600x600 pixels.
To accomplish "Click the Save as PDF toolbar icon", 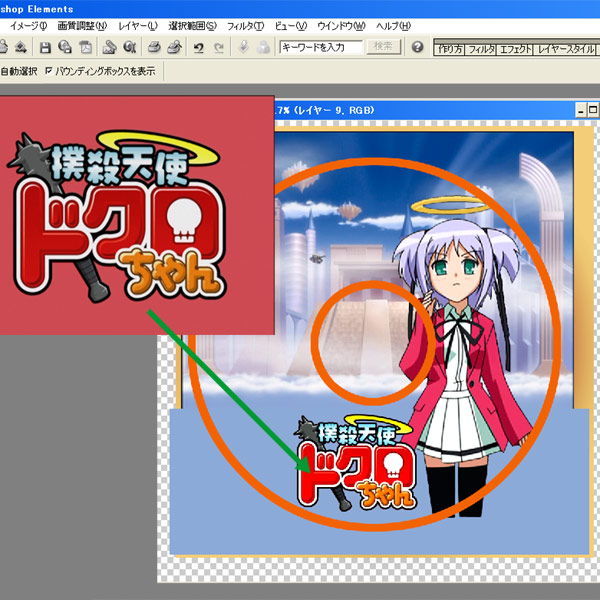I will pos(85,47).
